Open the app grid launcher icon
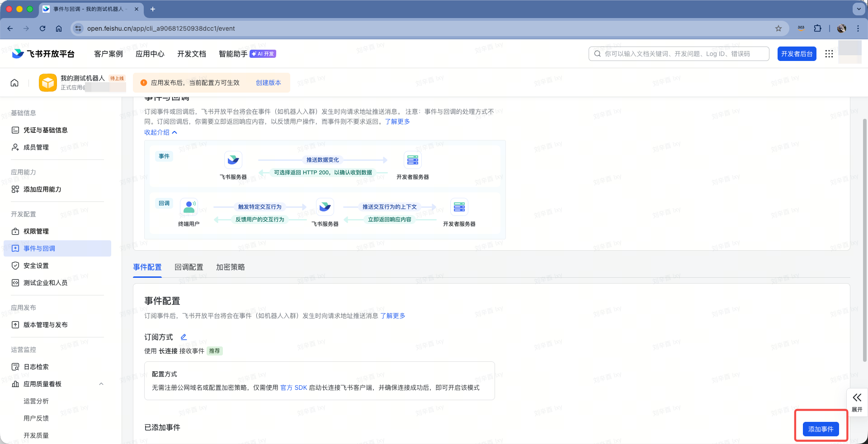Screen dimensions: 868x444 [829, 54]
